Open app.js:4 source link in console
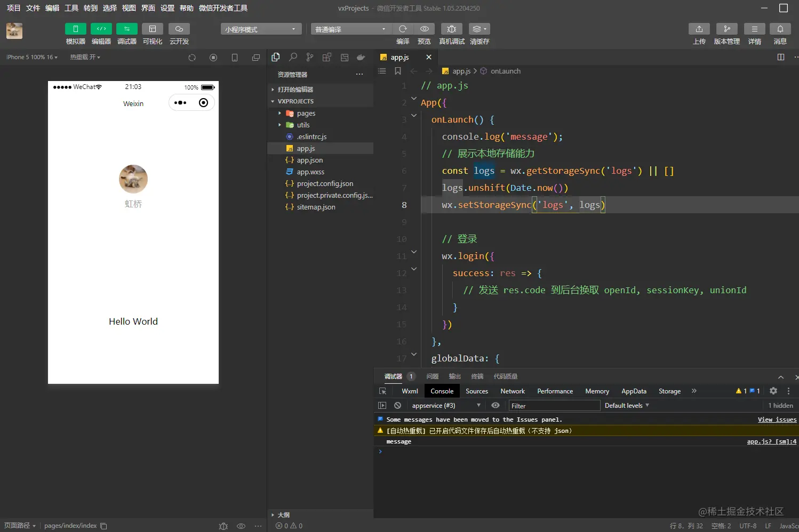This screenshot has height=532, width=799. pos(771,441)
